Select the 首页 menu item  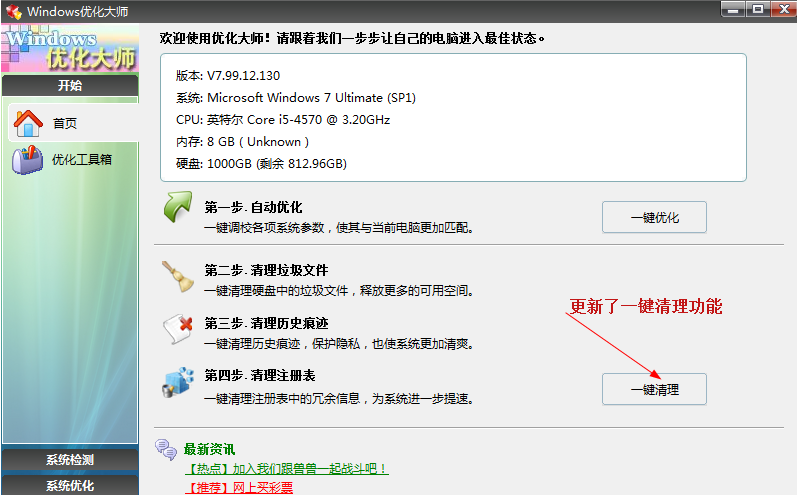(74, 123)
